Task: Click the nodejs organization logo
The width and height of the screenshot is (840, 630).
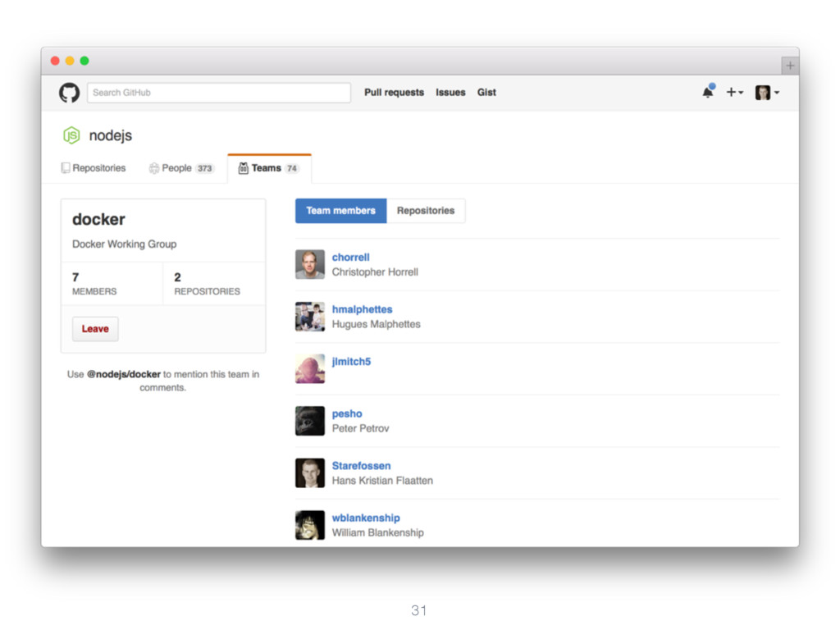Action: pos(71,135)
